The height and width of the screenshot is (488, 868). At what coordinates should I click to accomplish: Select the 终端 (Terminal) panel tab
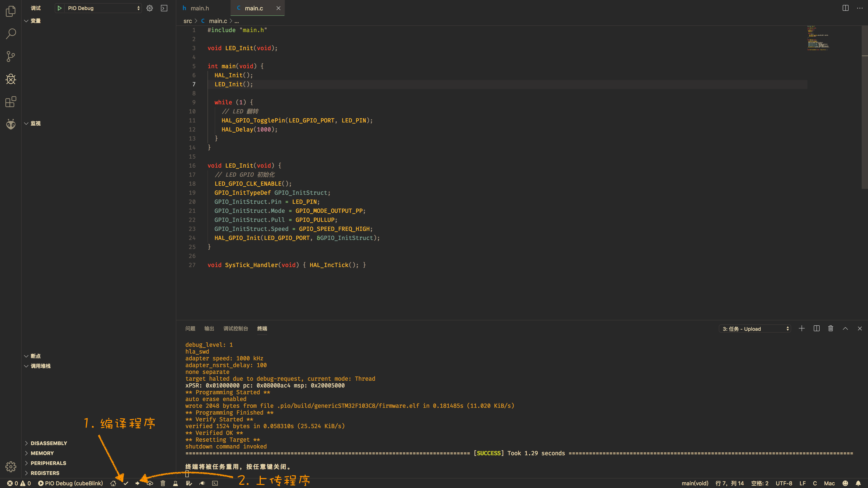click(262, 328)
